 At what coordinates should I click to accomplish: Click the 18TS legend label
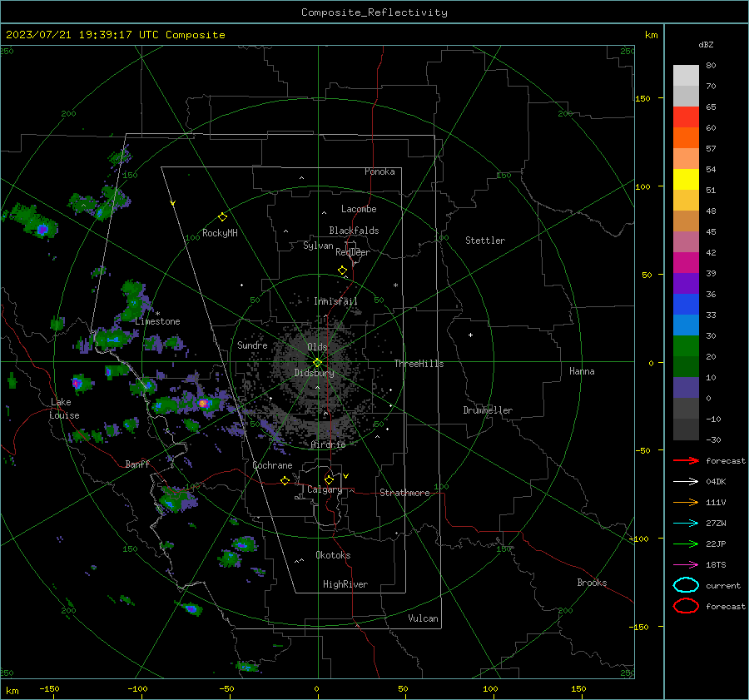[x=716, y=565]
